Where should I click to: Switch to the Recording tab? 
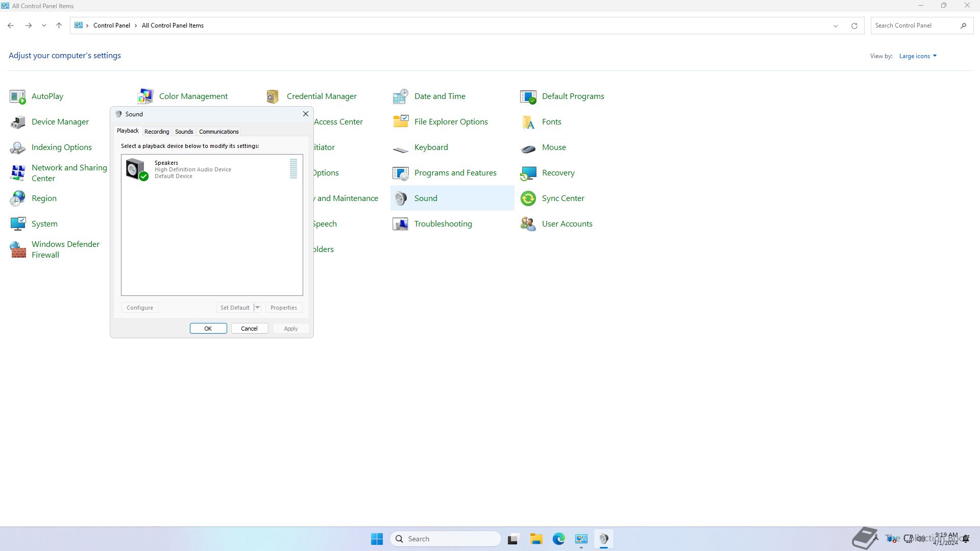pyautogui.click(x=157, y=132)
